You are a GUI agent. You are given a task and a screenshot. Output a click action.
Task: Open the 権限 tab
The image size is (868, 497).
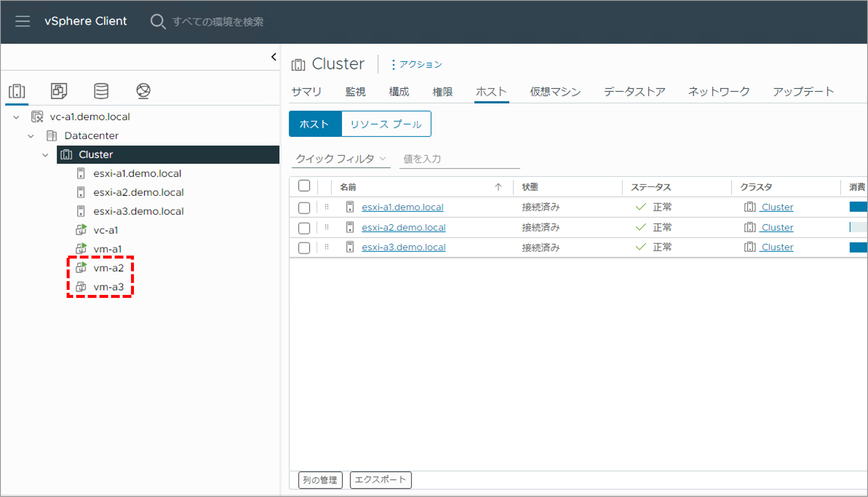coord(442,92)
